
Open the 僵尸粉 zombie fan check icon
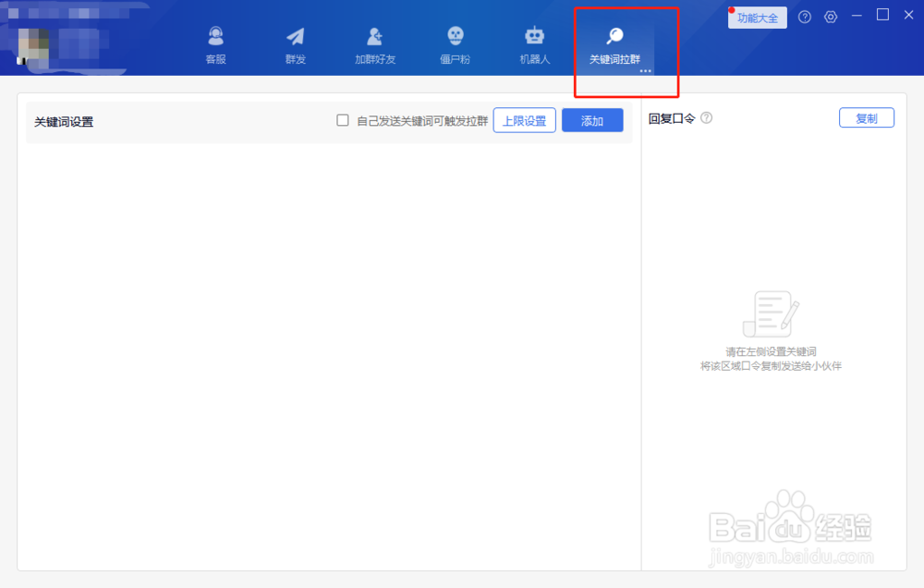click(x=454, y=42)
